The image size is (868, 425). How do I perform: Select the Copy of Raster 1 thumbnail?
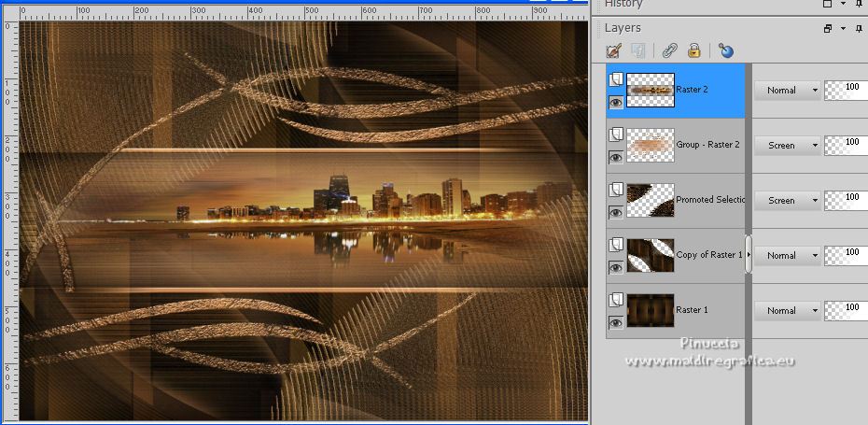click(651, 255)
